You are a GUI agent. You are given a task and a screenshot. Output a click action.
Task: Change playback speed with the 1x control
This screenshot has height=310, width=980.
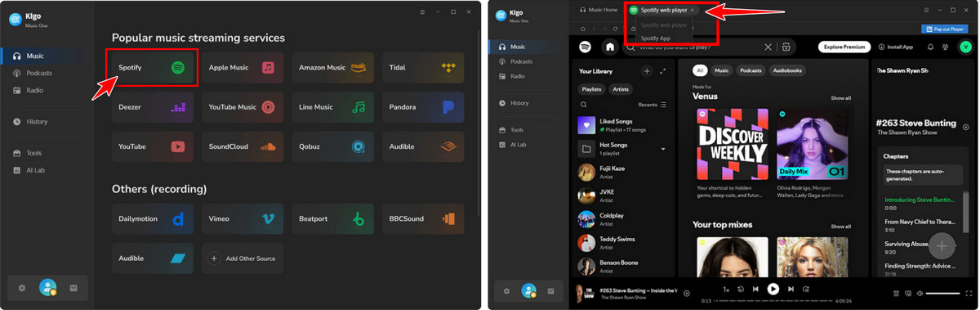tap(726, 289)
